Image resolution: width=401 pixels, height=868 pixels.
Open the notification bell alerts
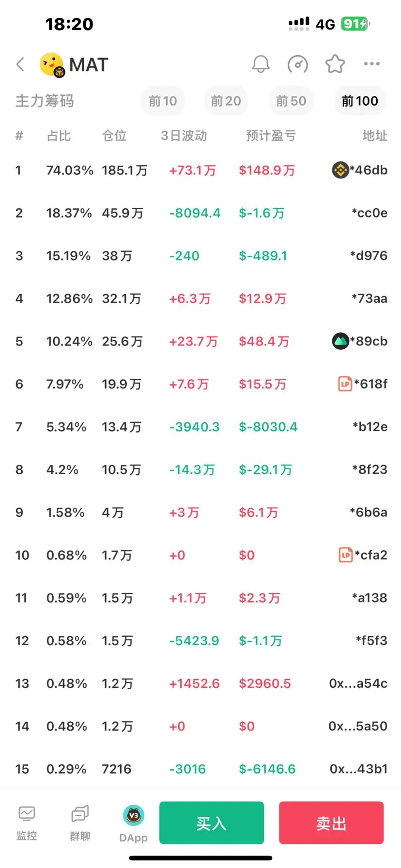coord(261,64)
